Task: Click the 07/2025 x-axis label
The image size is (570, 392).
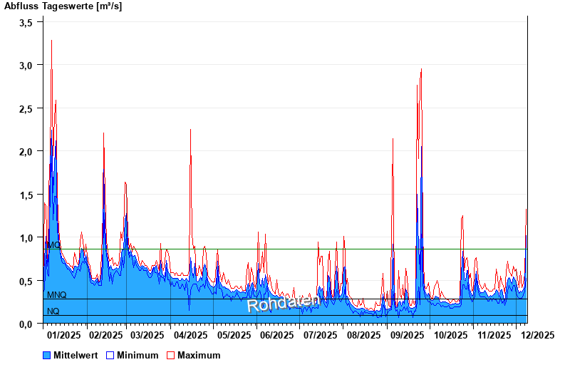Action: [x=321, y=335]
